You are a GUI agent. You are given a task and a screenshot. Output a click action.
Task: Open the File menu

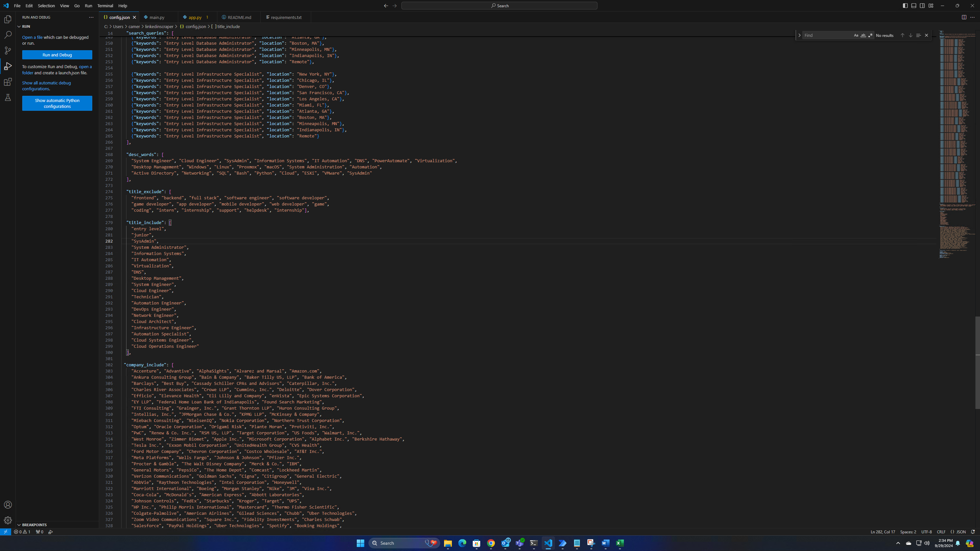pos(17,6)
